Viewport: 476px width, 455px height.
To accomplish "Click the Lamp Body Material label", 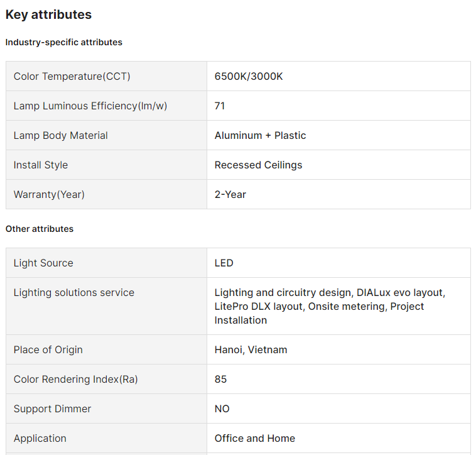I will click(61, 135).
